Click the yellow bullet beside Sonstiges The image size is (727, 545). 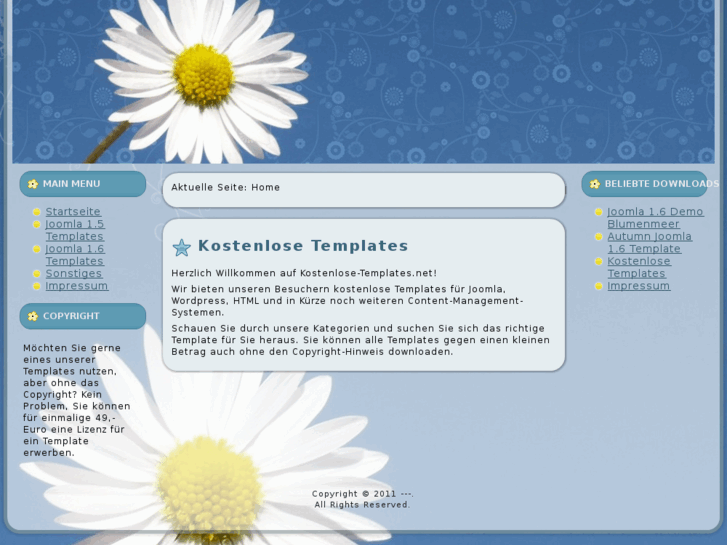pos(37,274)
